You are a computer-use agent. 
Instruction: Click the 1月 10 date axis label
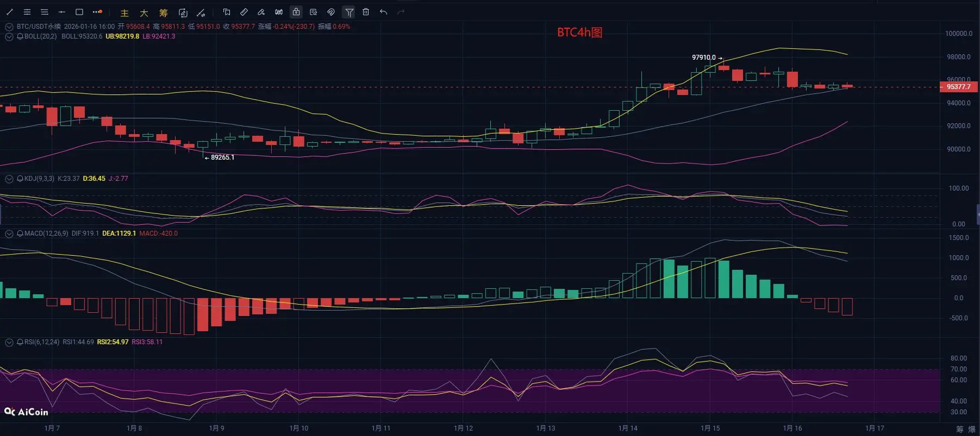click(299, 428)
